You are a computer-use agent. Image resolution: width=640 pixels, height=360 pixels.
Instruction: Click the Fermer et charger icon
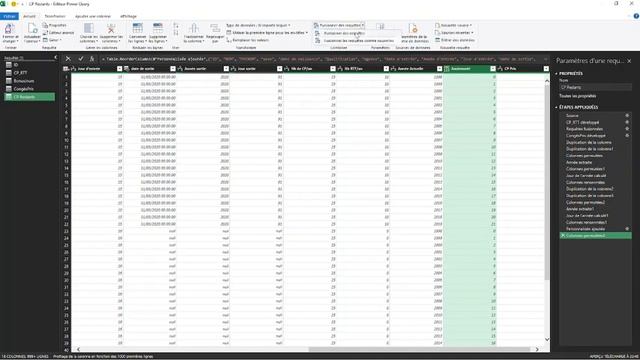click(x=10, y=29)
